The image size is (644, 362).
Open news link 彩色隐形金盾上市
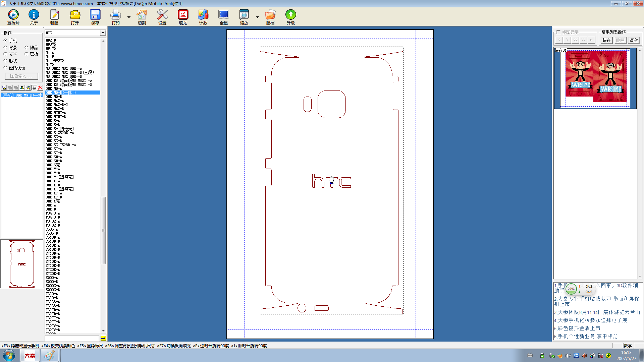tap(577, 328)
